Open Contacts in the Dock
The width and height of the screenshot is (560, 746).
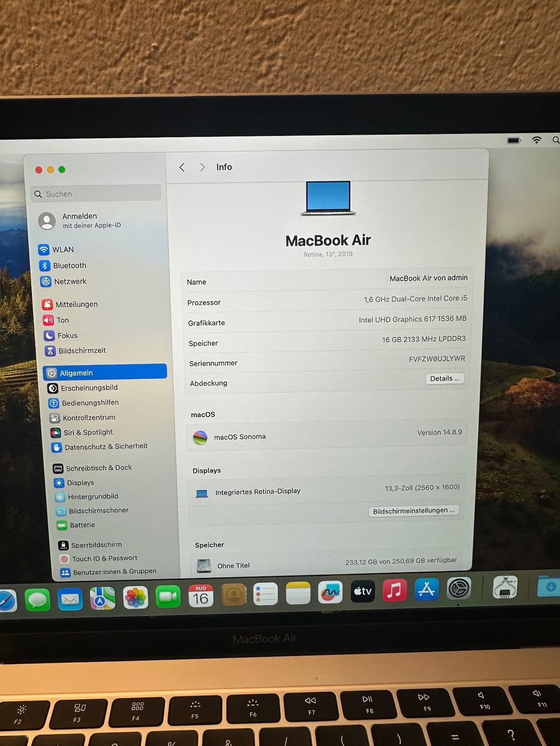pos(233,595)
